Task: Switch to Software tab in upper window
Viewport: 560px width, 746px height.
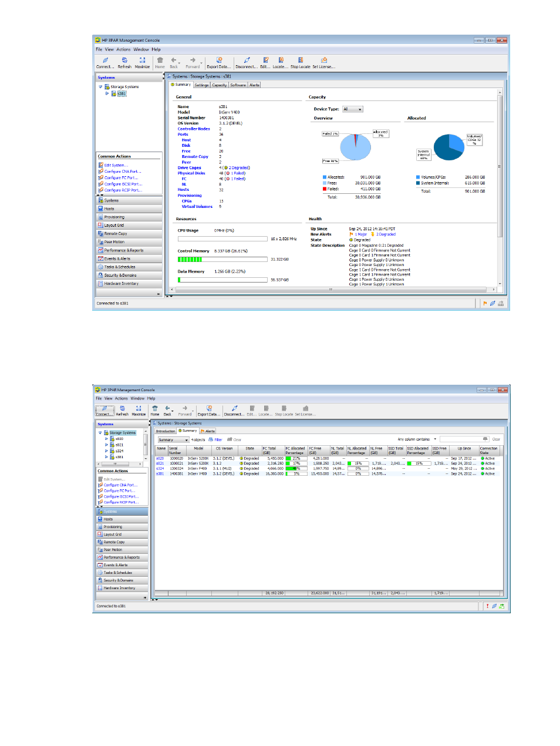Action: click(238, 85)
